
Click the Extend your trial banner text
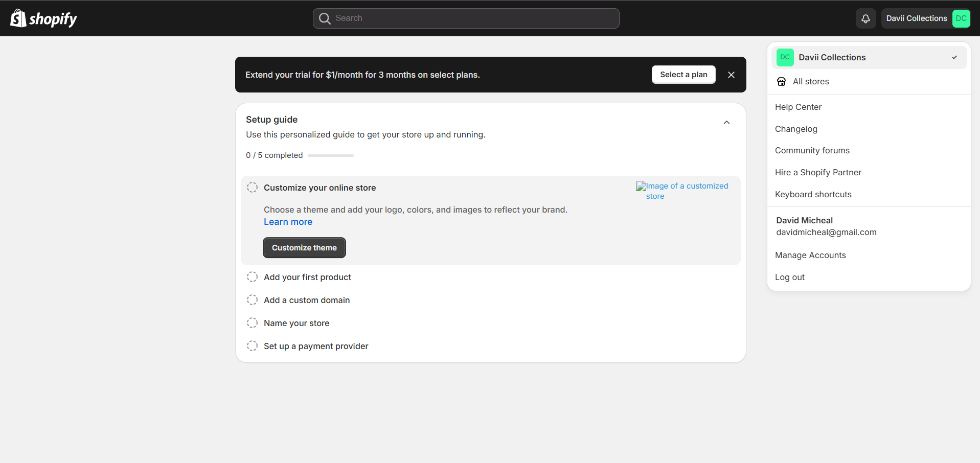[362, 75]
